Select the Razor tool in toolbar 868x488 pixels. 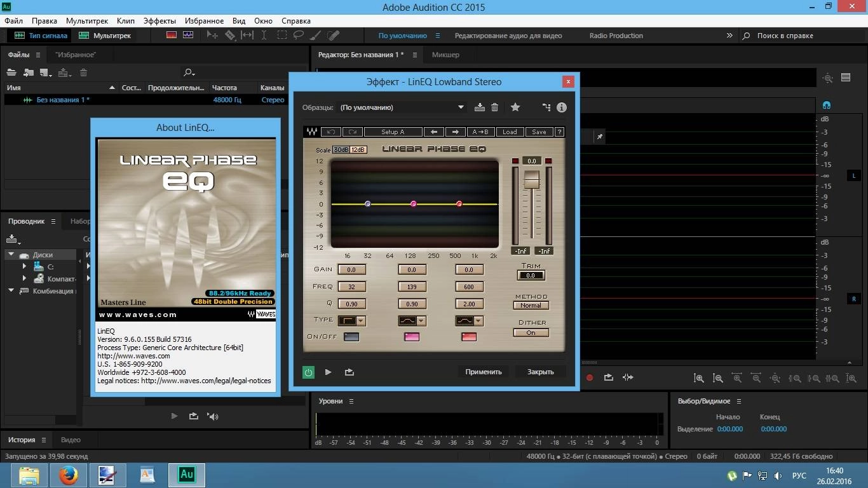point(230,36)
